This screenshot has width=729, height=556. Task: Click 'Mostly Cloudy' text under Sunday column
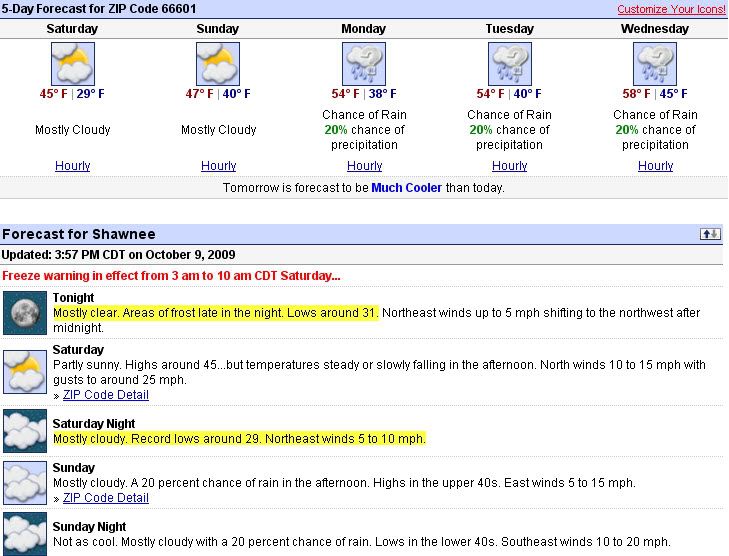219,130
